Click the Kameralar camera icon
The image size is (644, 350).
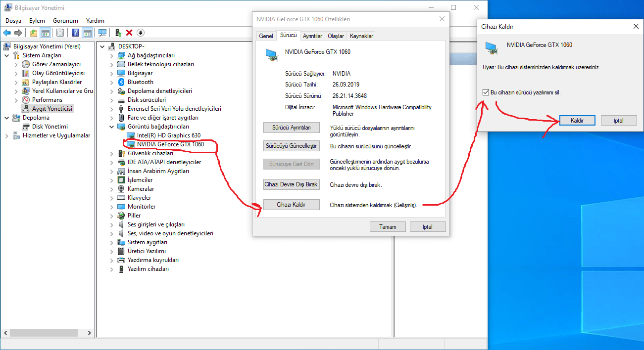[x=121, y=189]
